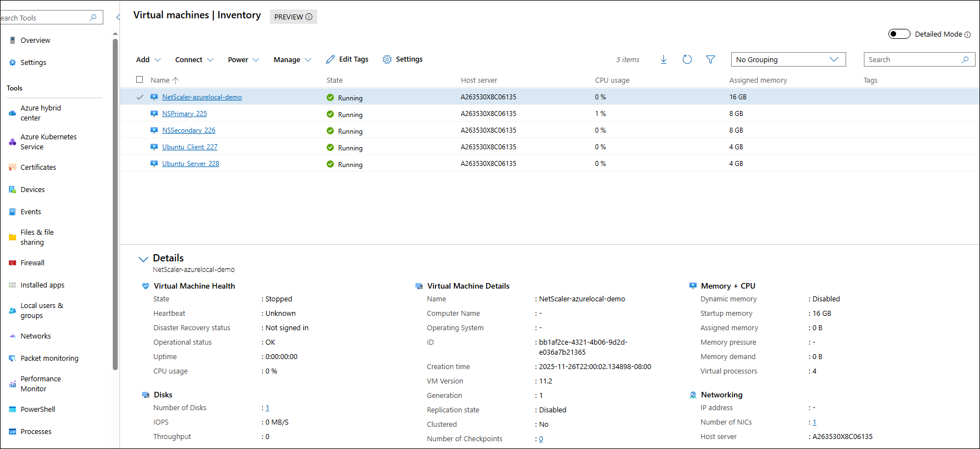The width and height of the screenshot is (980, 449).
Task: Open the NSPrimary_225 VM link
Action: (184, 114)
